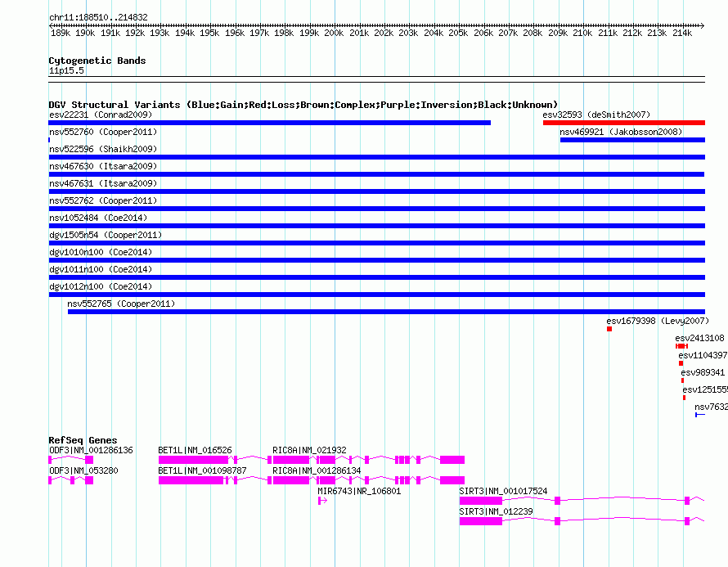
Task: Open the ODF3|NM_053280 gene label
Action: click(83, 470)
